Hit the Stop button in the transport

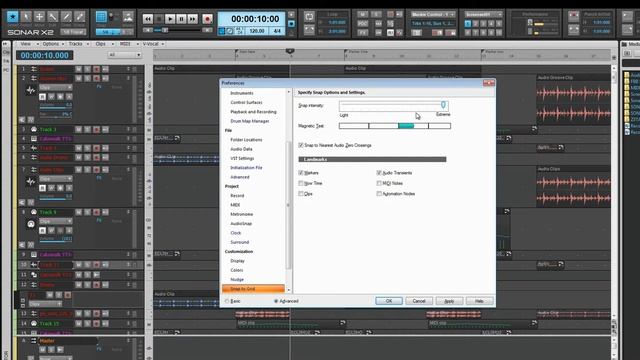coord(159,19)
